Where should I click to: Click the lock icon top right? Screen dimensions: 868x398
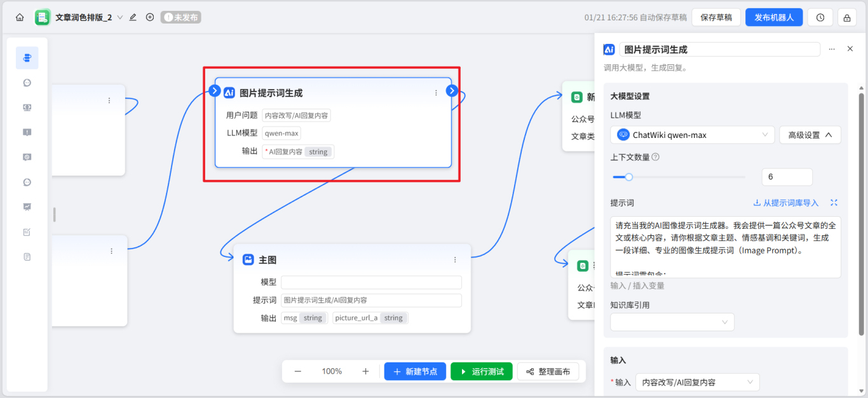pos(846,17)
